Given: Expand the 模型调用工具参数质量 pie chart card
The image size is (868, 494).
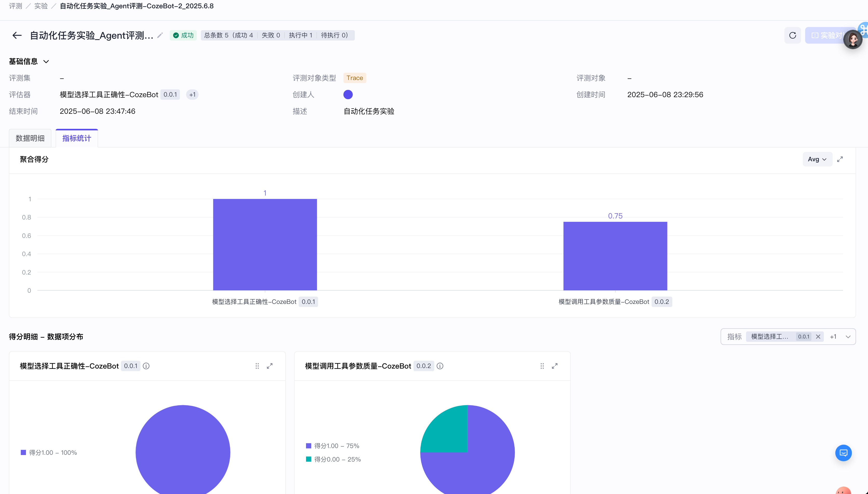Looking at the screenshot, I should [555, 366].
